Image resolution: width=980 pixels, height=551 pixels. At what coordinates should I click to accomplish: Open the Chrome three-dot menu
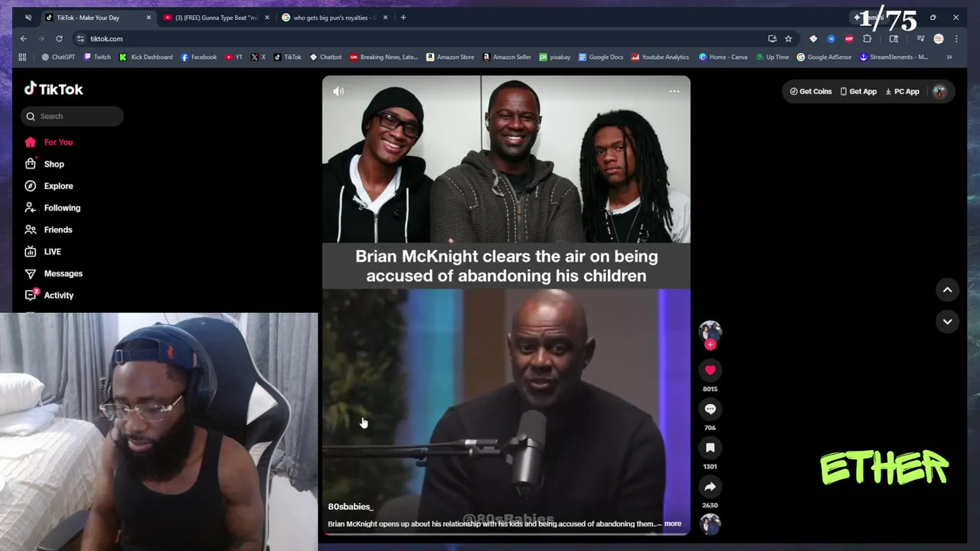[955, 39]
